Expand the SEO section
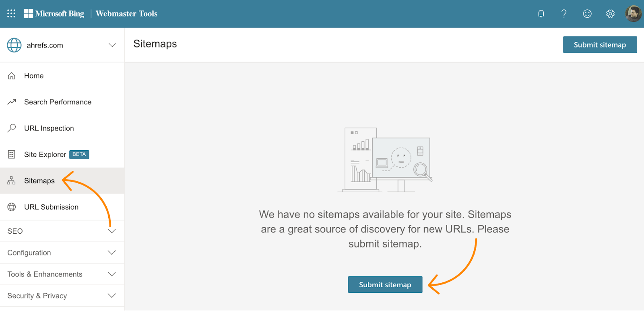The height and width of the screenshot is (311, 644). (x=62, y=231)
